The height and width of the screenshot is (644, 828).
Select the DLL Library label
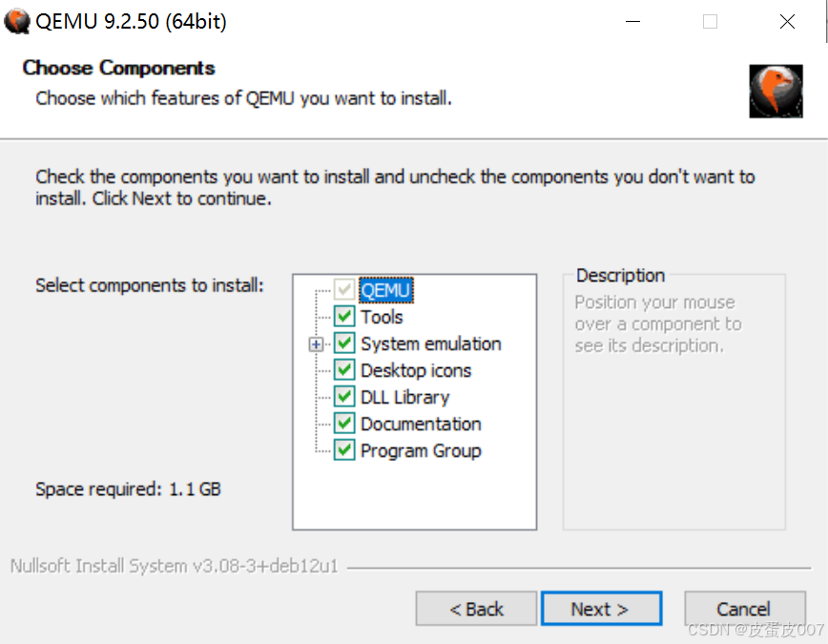click(405, 397)
